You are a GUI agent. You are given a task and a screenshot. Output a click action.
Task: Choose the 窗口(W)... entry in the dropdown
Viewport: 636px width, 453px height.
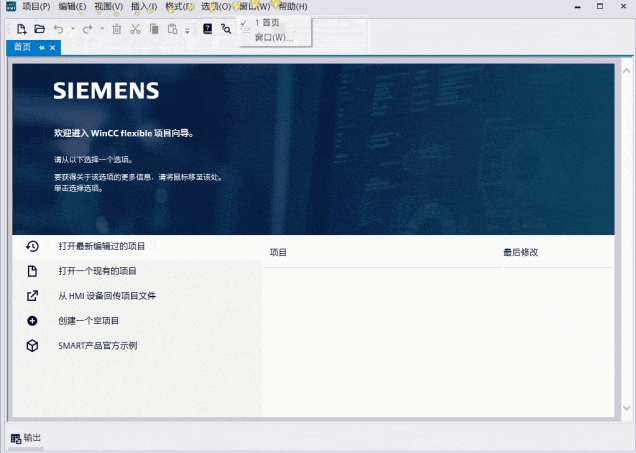(276, 38)
